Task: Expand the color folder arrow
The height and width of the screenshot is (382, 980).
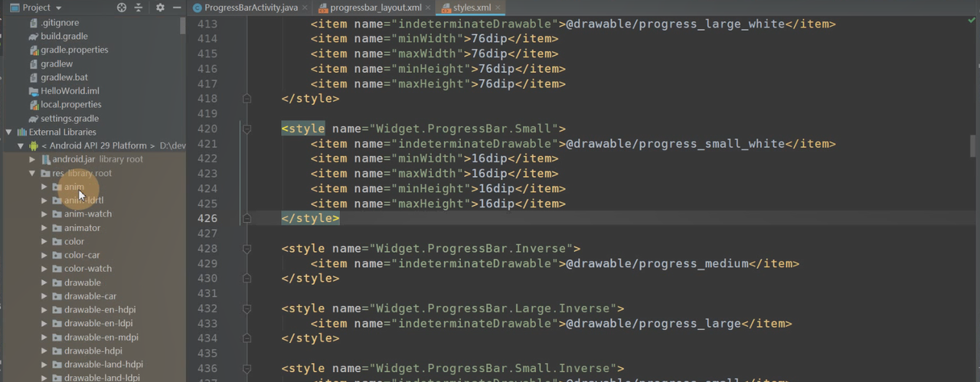Action: (44, 241)
